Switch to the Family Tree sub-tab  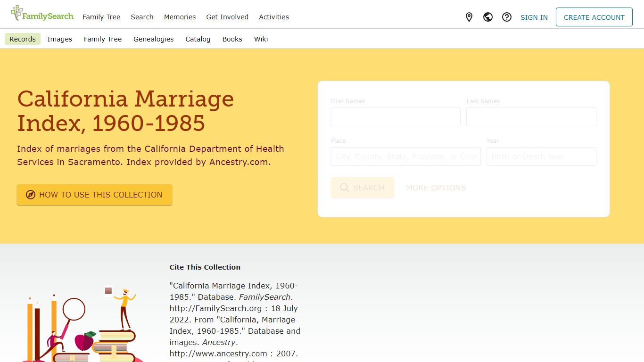click(103, 39)
